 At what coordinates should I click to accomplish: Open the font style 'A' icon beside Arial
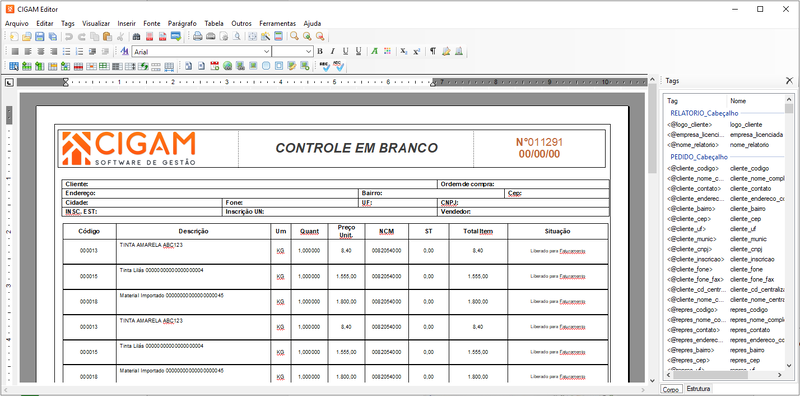124,52
